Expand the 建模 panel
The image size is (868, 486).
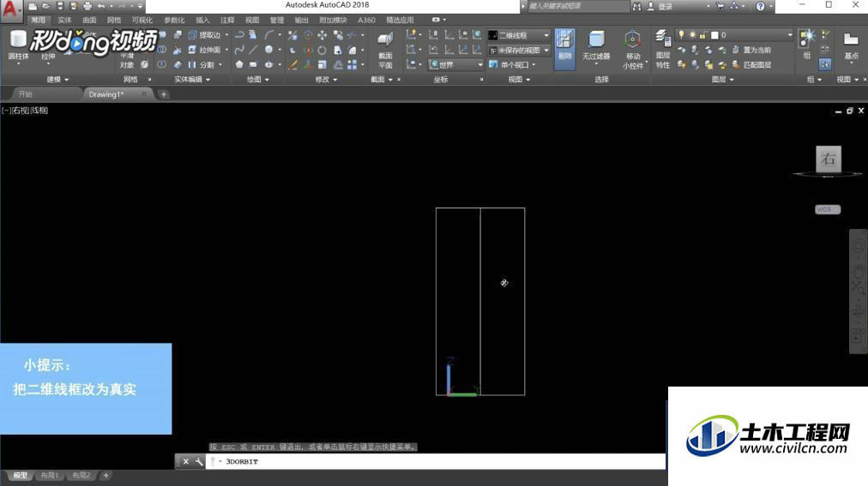coord(57,80)
